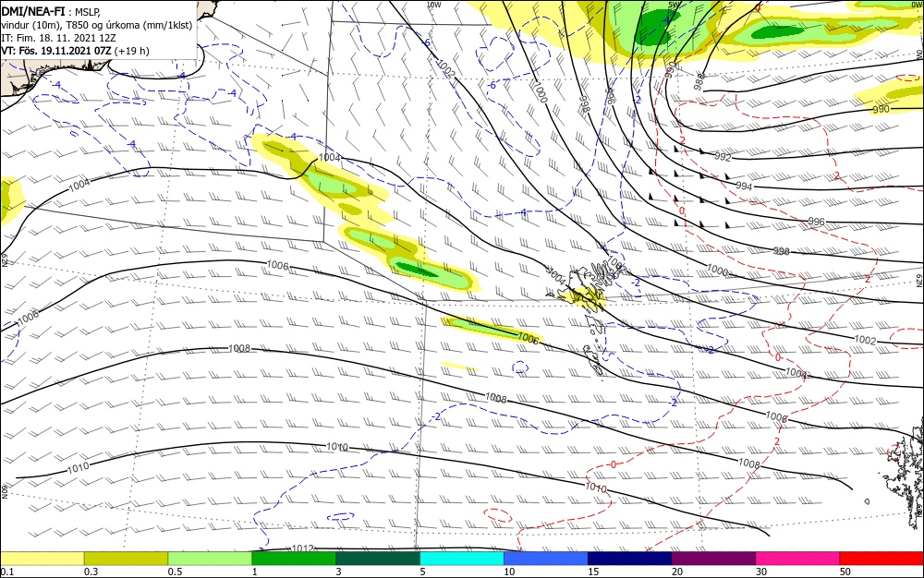
Task: Click the "0.3" legend value label
Action: (x=91, y=572)
